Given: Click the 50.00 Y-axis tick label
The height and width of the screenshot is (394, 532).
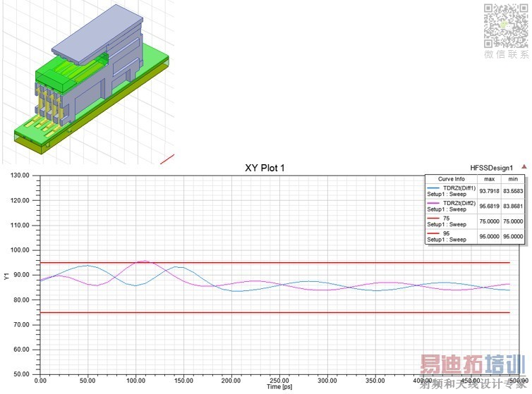Looking at the screenshot, I should tap(22, 374).
